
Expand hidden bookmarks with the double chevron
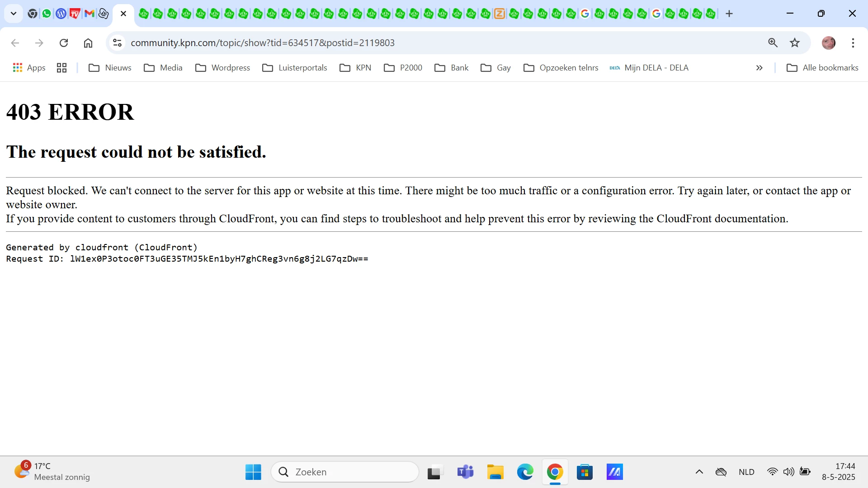pyautogui.click(x=759, y=68)
